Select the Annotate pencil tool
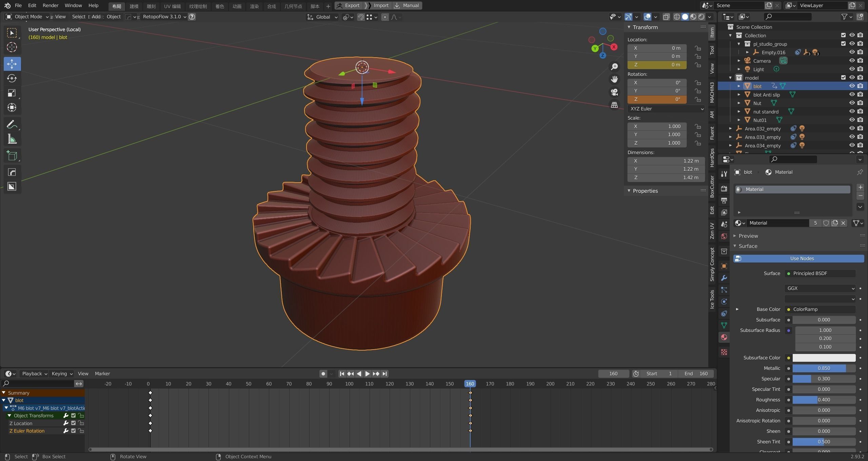The width and height of the screenshot is (868, 461). (12, 125)
